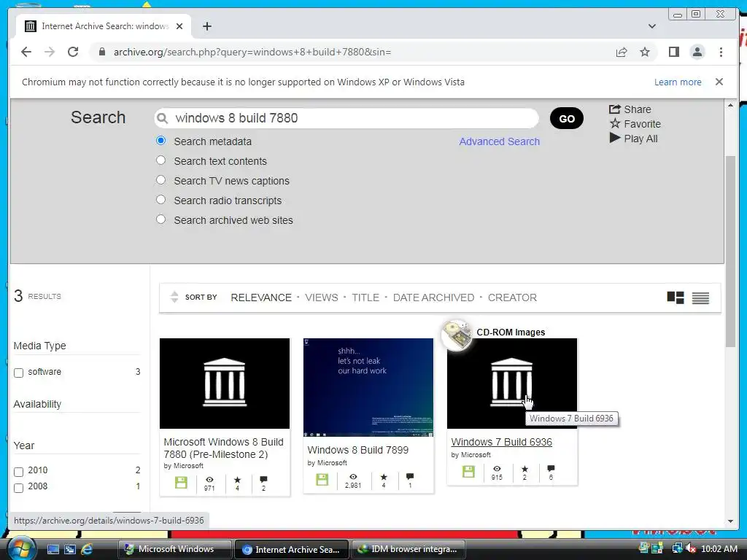
Task: Launch Internet Explorer from quick launch
Action: [87, 549]
